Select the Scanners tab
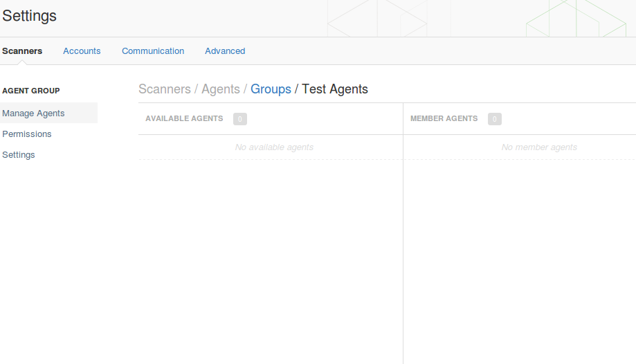Screen dimensions: 636x364 coord(22,51)
